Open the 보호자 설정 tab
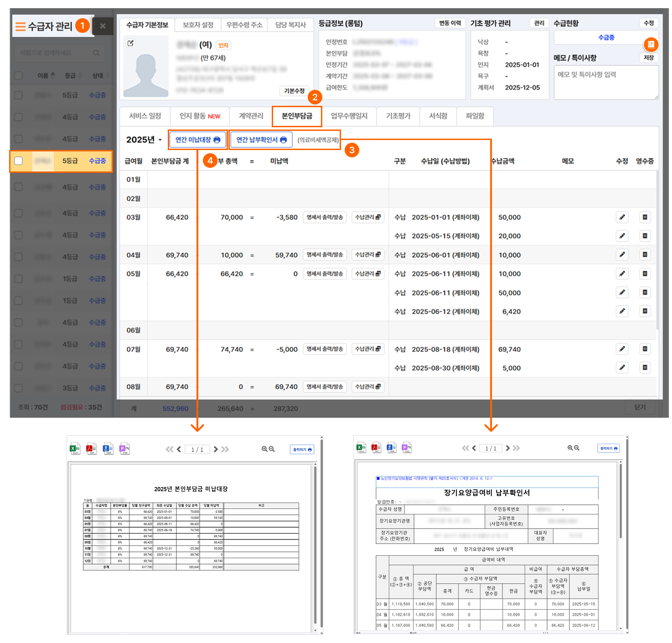The height and width of the screenshot is (643, 672). click(198, 25)
